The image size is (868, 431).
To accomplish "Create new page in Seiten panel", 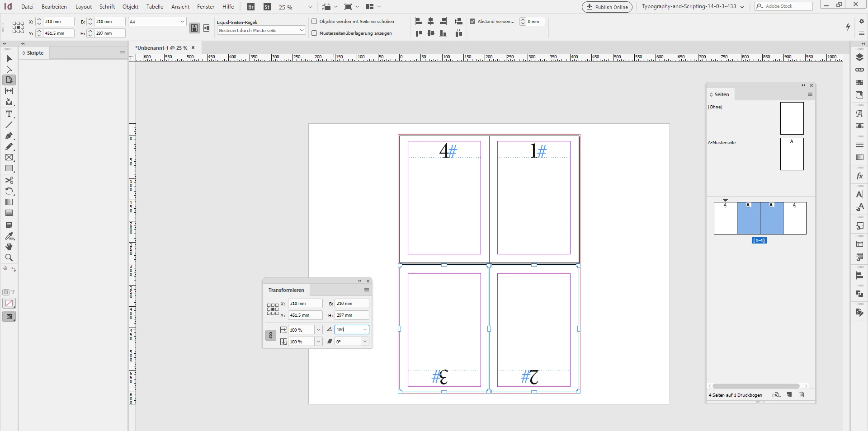I will (789, 395).
